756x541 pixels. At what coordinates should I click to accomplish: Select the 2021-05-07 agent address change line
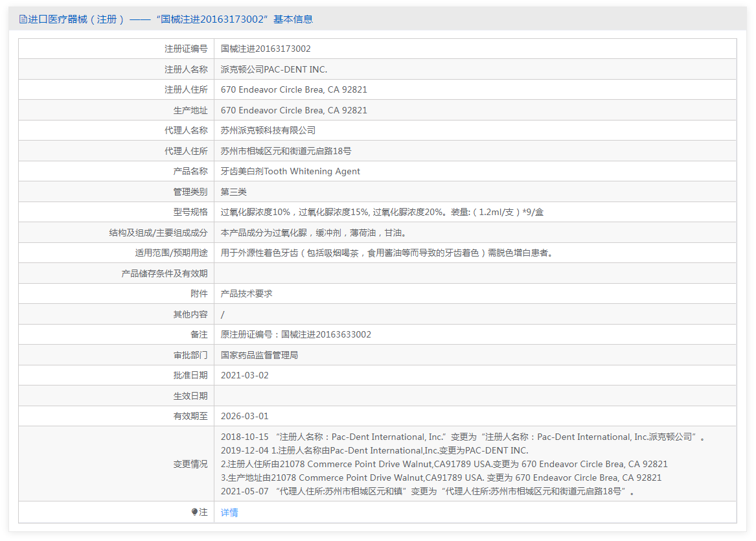(x=428, y=491)
